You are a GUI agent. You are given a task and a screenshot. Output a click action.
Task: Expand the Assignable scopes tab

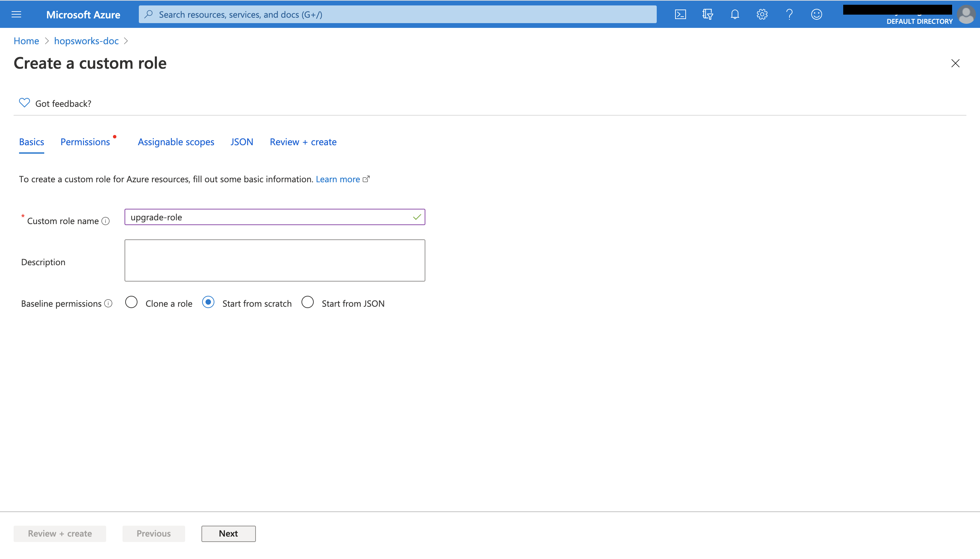coord(176,141)
